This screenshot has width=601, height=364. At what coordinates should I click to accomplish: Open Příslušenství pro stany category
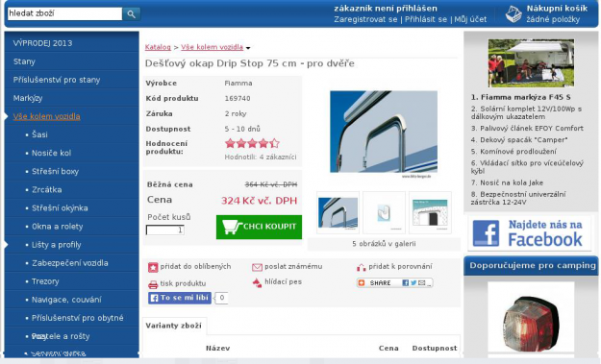[x=57, y=80]
